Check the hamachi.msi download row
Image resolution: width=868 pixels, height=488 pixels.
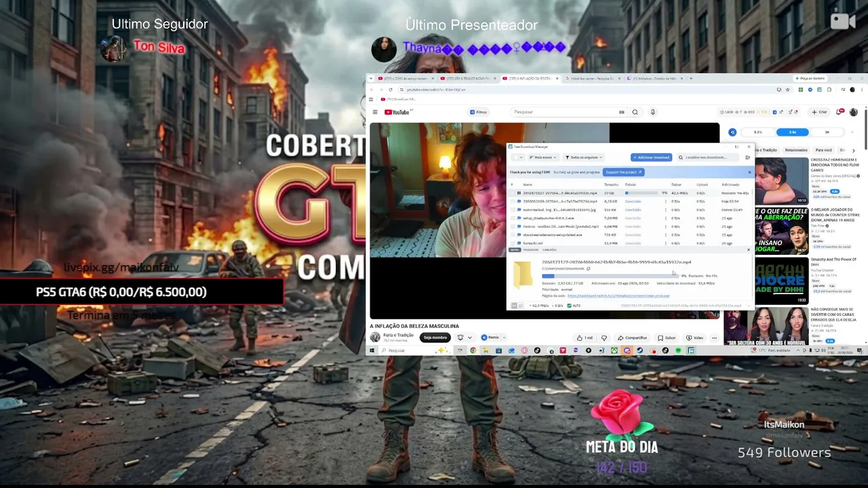pos(513,243)
